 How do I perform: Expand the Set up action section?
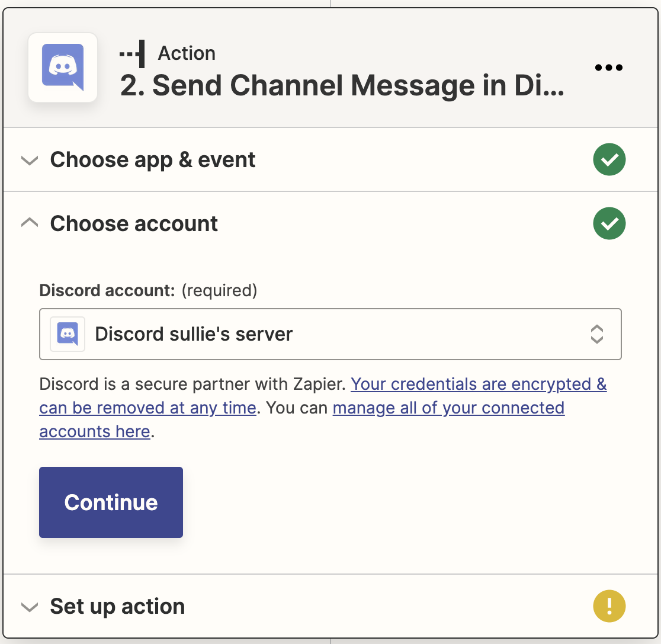30,607
